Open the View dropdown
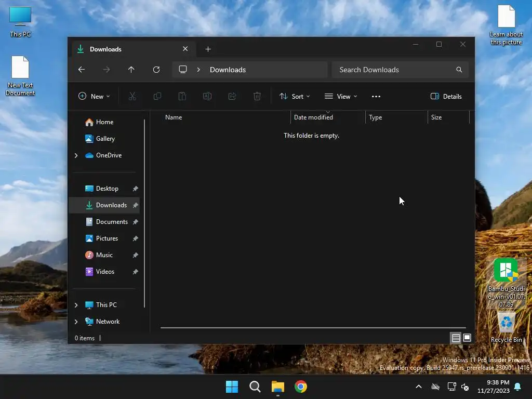 point(341,96)
